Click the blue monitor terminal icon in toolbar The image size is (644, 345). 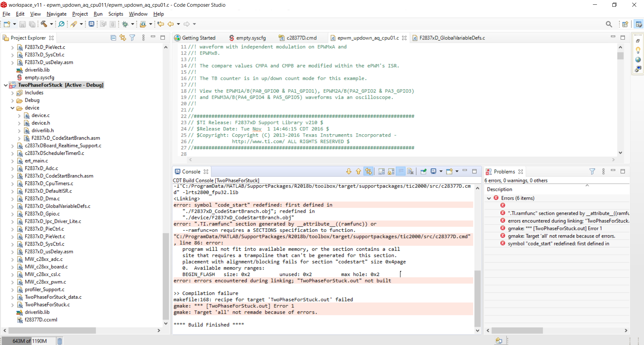91,24
